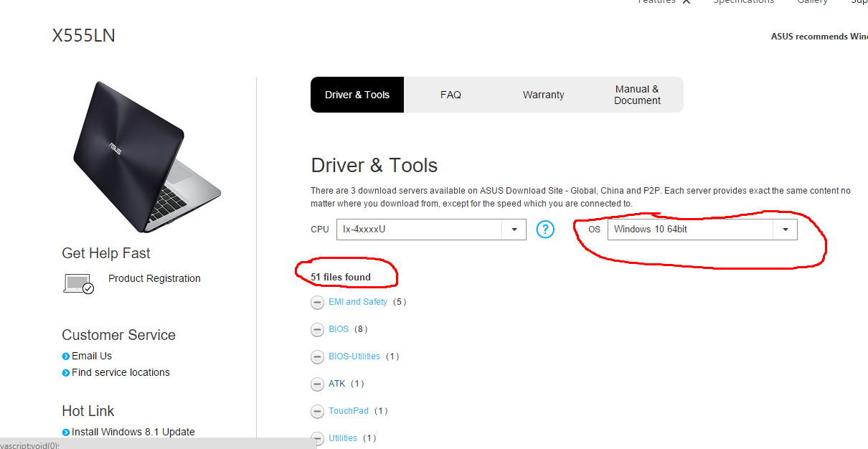The height and width of the screenshot is (449, 868).
Task: Open the ATK category label
Action: coord(337,384)
